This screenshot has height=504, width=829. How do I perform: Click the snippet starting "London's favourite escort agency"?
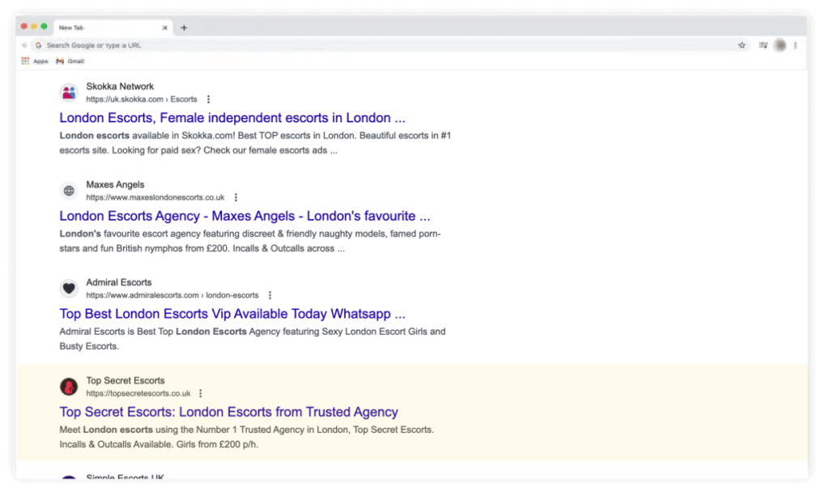250,241
